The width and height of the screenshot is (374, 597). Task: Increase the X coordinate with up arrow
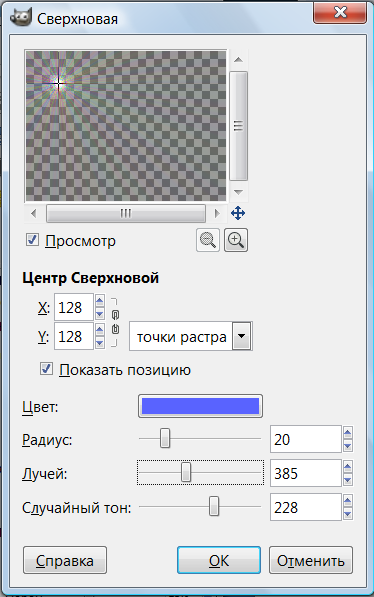click(x=99, y=301)
